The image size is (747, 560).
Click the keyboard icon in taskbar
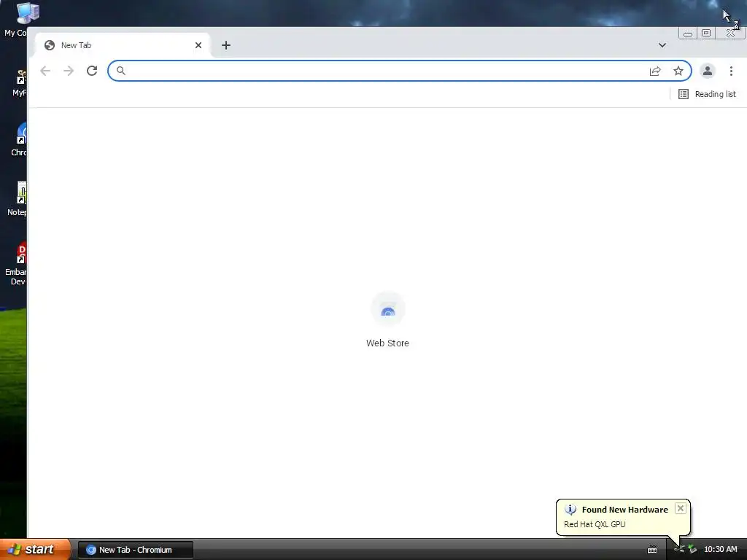click(x=652, y=550)
